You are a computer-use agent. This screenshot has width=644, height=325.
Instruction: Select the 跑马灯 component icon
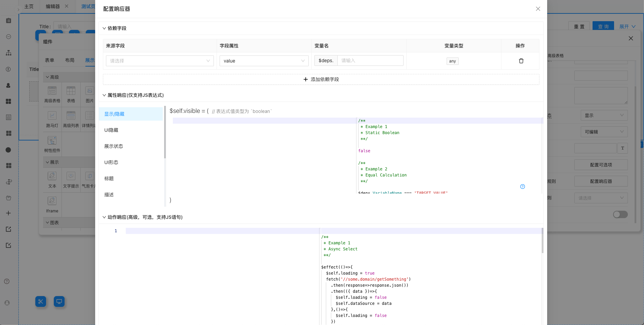(52, 116)
